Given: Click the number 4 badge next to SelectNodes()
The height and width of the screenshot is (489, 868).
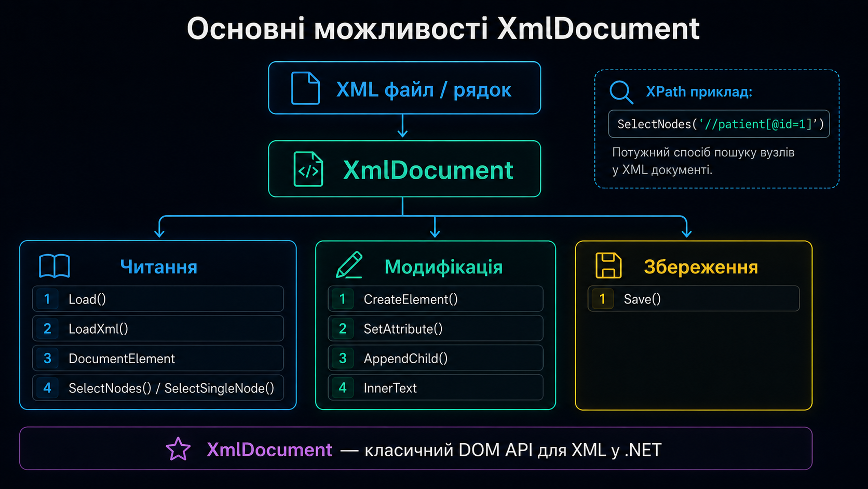Looking at the screenshot, I should 47,388.
